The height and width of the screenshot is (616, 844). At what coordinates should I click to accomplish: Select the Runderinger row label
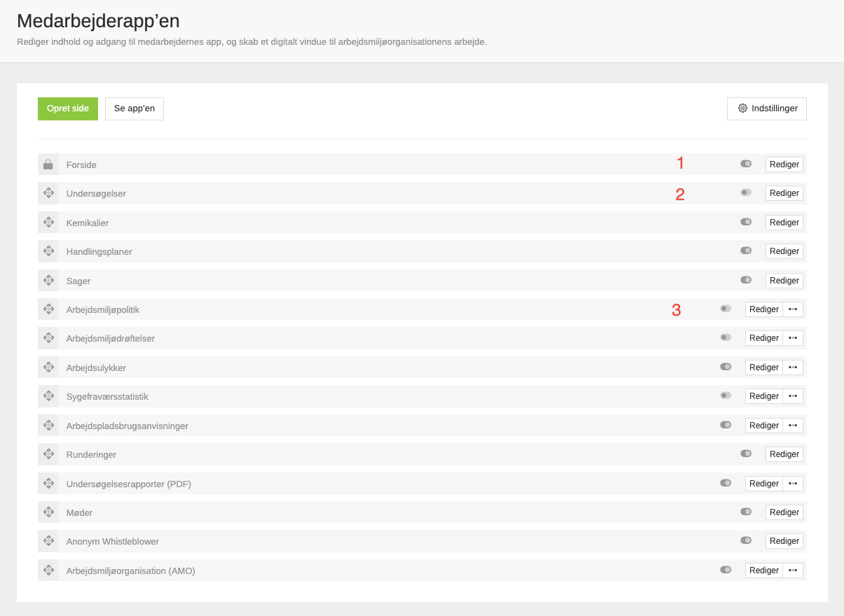tap(91, 455)
